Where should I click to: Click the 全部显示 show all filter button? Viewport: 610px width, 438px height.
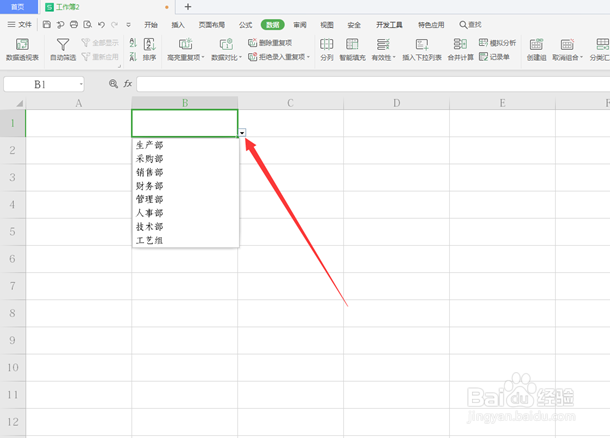[100, 42]
